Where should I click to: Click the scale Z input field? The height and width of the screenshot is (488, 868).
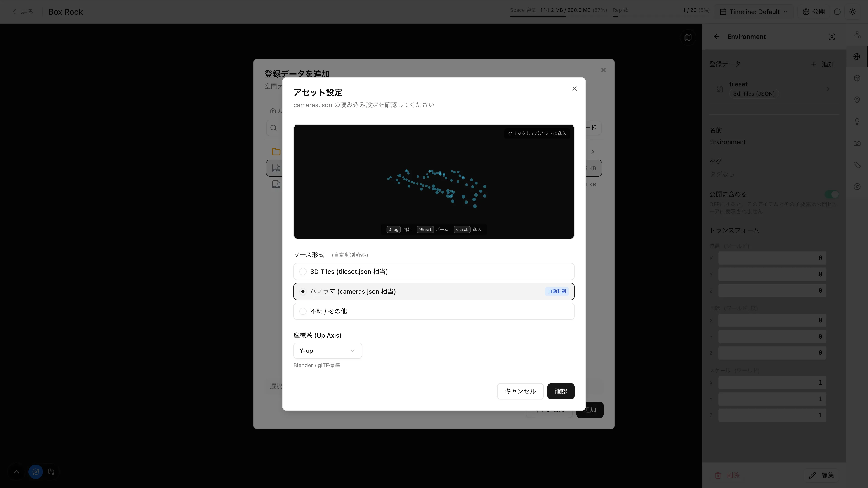coord(772,415)
